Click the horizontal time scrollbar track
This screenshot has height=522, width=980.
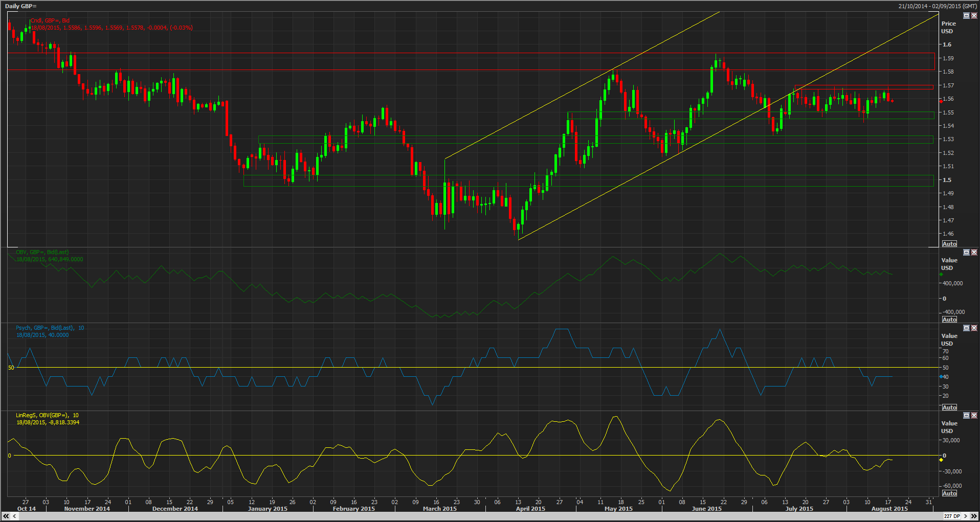[x=480, y=516]
